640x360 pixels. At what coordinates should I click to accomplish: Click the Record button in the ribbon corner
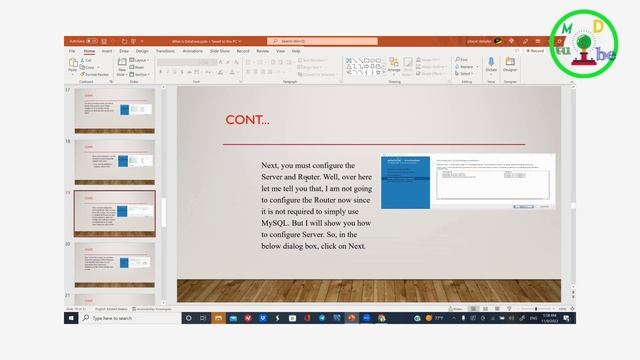[x=535, y=51]
